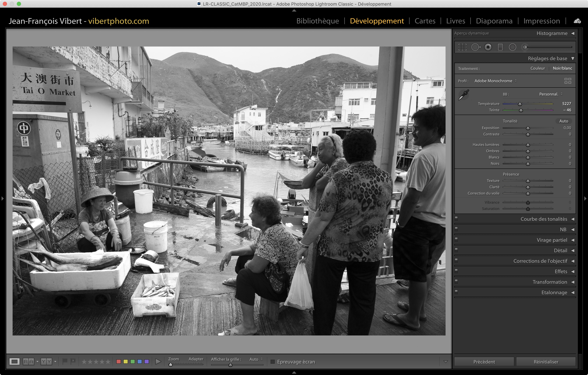The width and height of the screenshot is (588, 375).
Task: Click the Précédent button
Action: 484,362
